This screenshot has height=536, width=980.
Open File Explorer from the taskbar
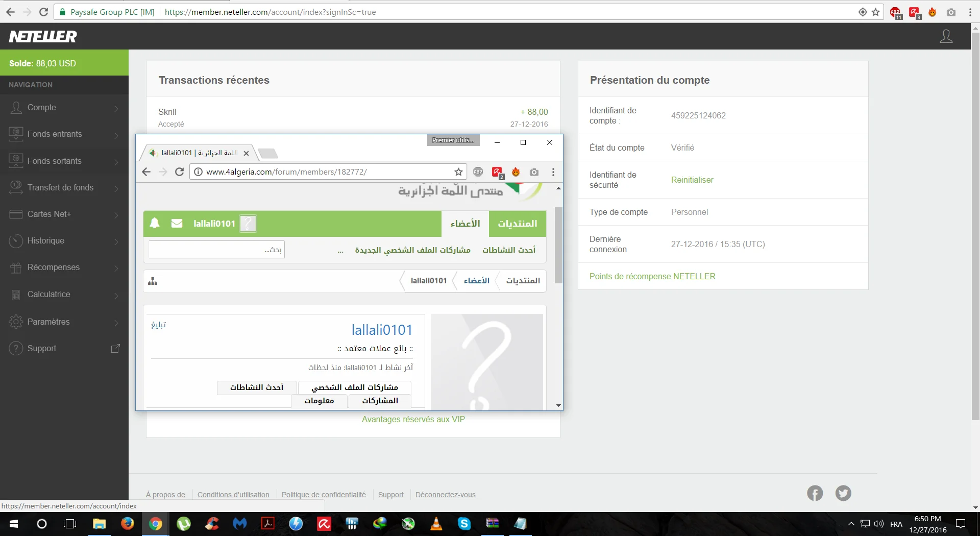(99, 524)
